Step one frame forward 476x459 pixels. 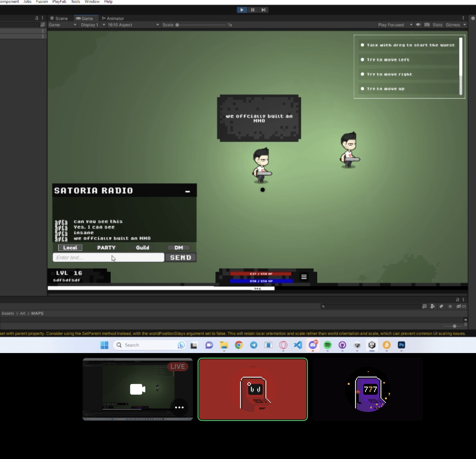click(x=263, y=10)
